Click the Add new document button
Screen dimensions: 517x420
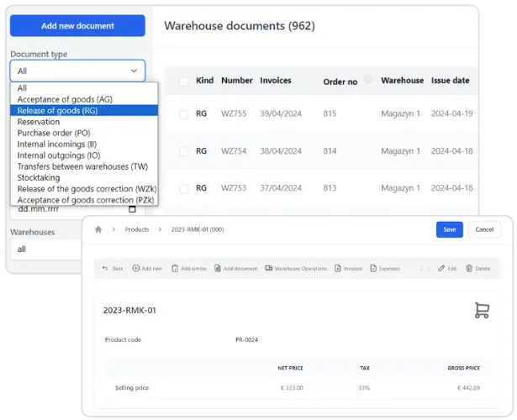click(77, 26)
